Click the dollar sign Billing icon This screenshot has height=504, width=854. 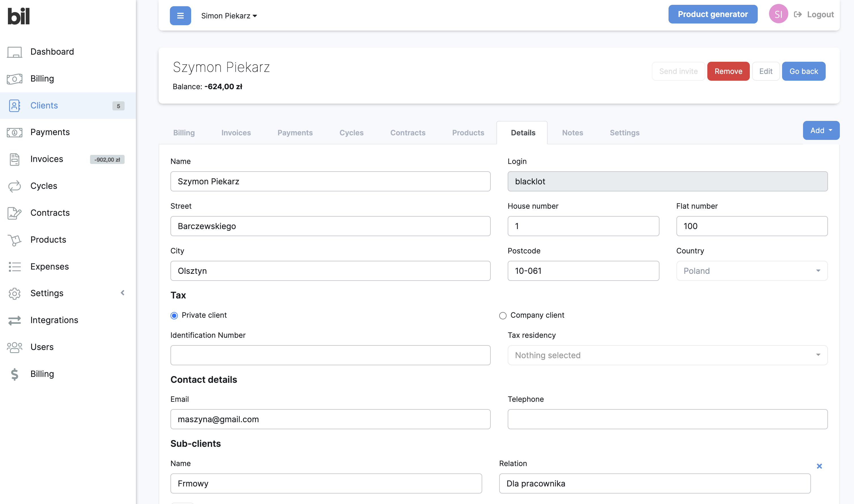click(15, 374)
